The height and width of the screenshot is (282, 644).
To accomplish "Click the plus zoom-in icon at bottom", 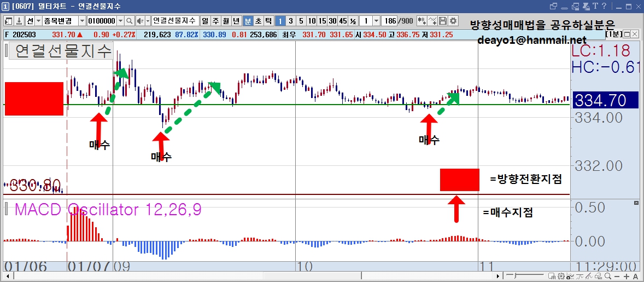I will click(x=627, y=276).
